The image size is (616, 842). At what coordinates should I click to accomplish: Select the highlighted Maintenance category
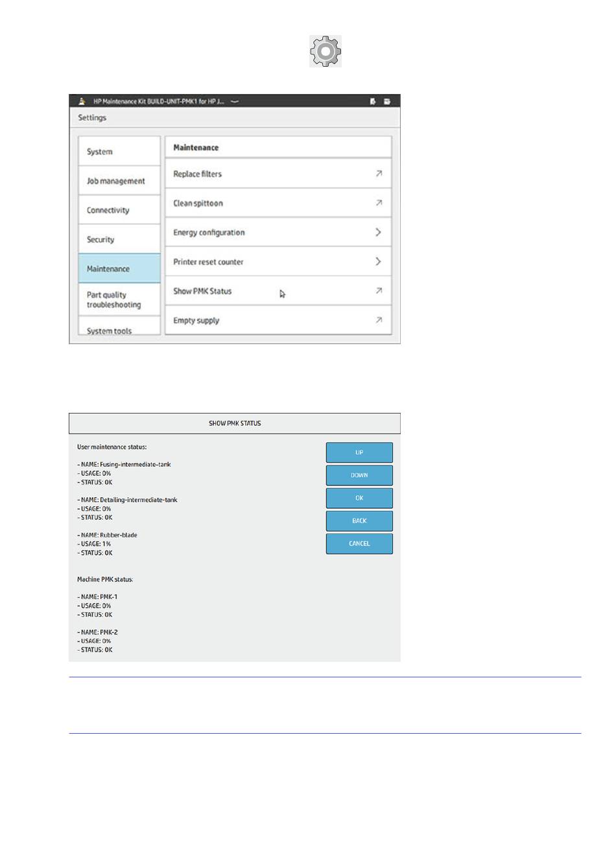click(x=119, y=268)
